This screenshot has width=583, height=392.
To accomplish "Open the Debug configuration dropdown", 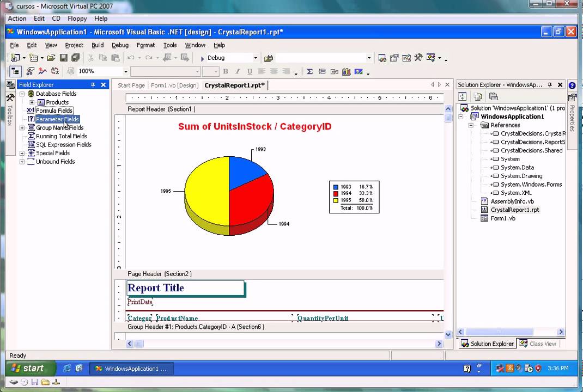I will click(x=256, y=58).
